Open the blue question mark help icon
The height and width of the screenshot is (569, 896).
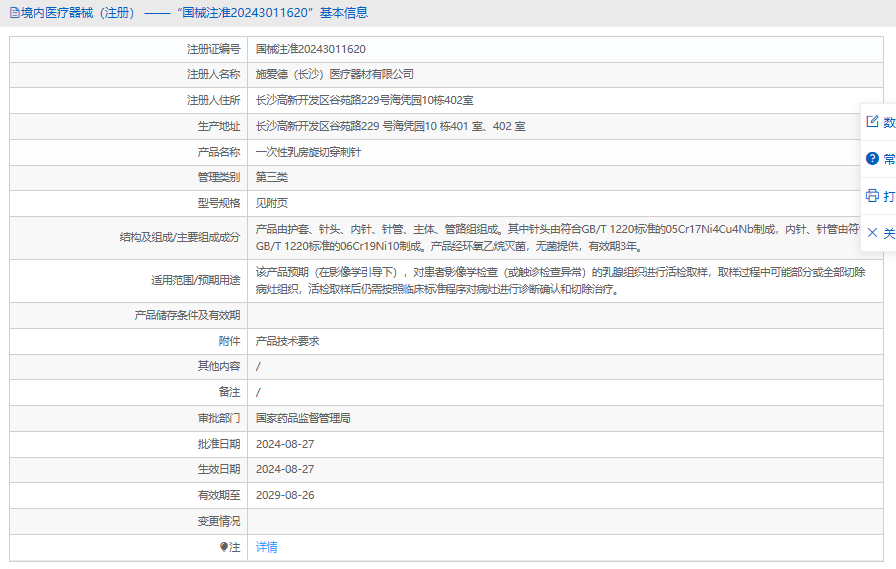[872, 158]
